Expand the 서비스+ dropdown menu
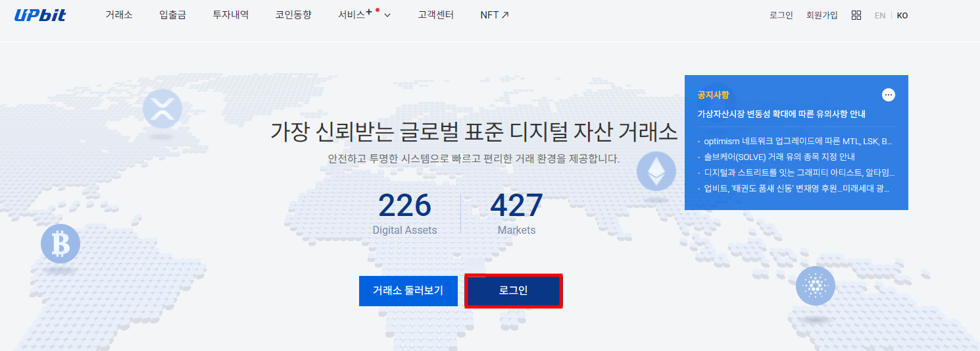Image resolution: width=980 pixels, height=351 pixels. coord(364,15)
